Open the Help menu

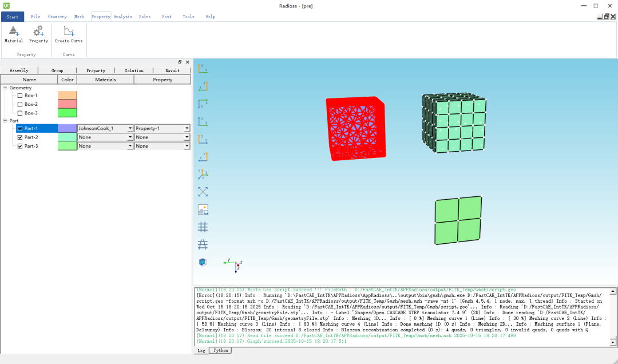point(211,17)
